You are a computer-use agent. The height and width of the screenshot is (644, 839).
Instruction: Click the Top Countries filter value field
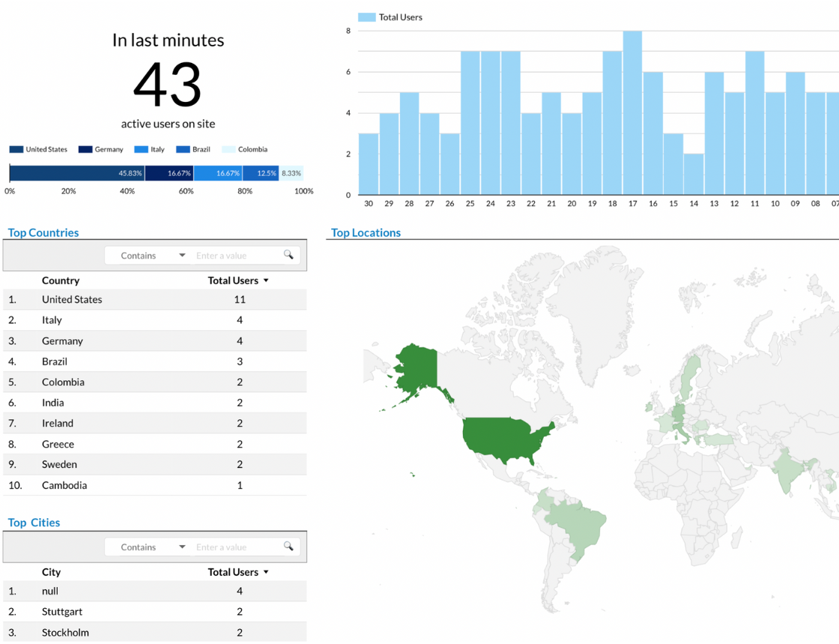point(236,255)
